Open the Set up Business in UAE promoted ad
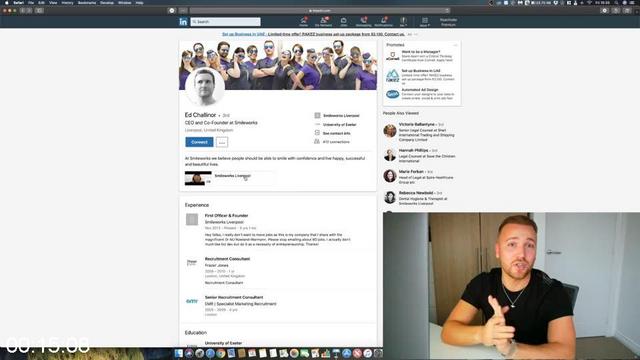 [420, 76]
